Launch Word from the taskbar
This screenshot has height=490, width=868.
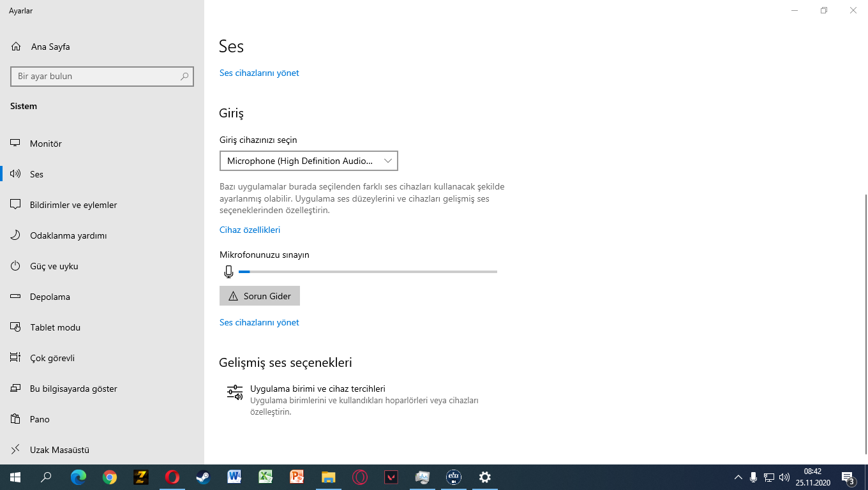(x=234, y=477)
